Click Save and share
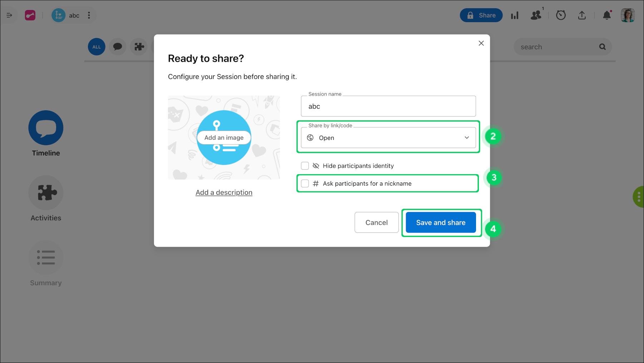The width and height of the screenshot is (644, 363). point(441,222)
